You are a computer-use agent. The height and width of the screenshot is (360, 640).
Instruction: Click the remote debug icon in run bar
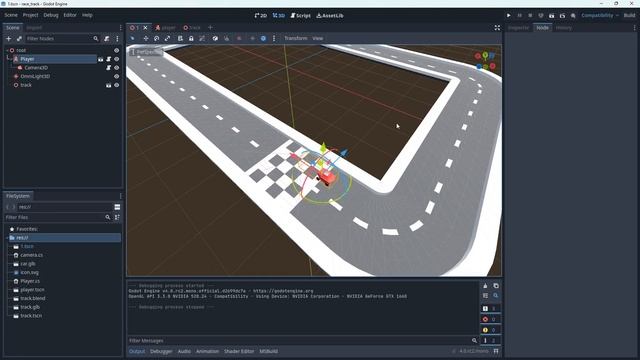point(541,16)
